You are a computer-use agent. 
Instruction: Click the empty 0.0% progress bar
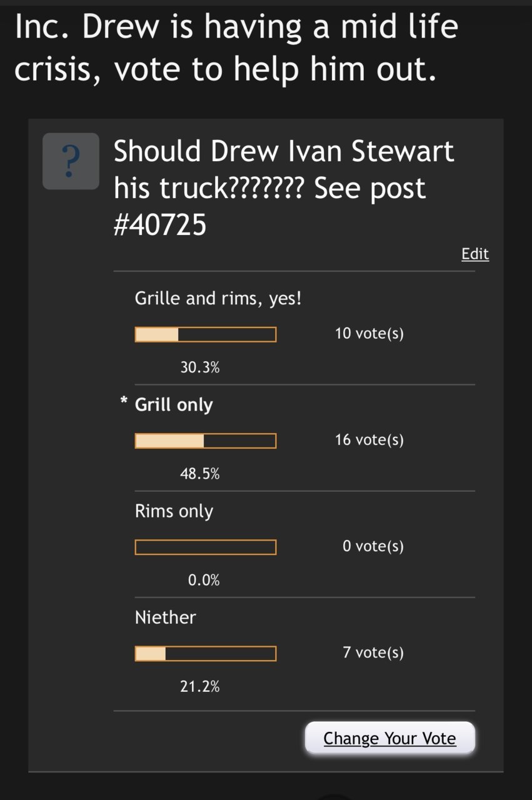click(x=206, y=547)
